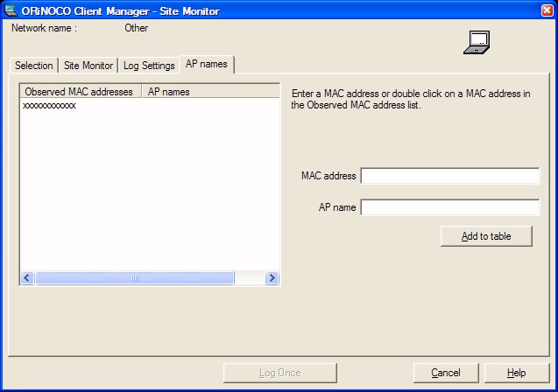Viewport: 558px width, 392px height.
Task: Click the Log Once button
Action: 280,373
